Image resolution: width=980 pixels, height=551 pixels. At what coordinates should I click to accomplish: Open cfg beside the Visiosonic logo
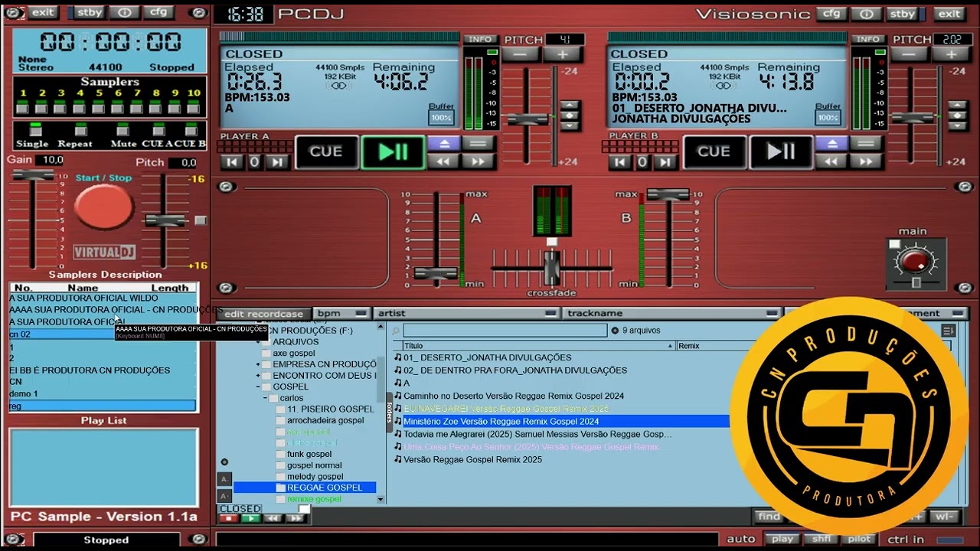click(x=831, y=14)
